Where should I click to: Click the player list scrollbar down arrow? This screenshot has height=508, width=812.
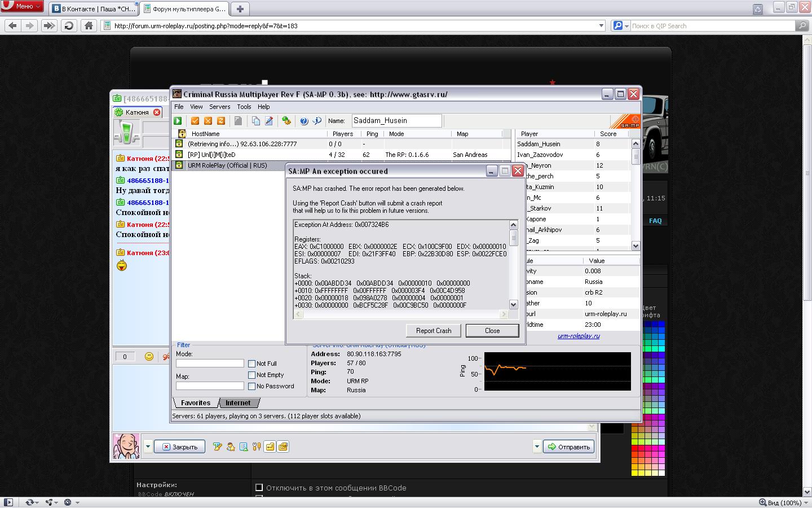[636, 246]
